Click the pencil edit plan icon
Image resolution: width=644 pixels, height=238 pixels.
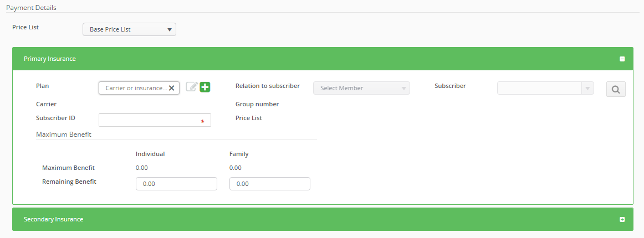click(192, 87)
